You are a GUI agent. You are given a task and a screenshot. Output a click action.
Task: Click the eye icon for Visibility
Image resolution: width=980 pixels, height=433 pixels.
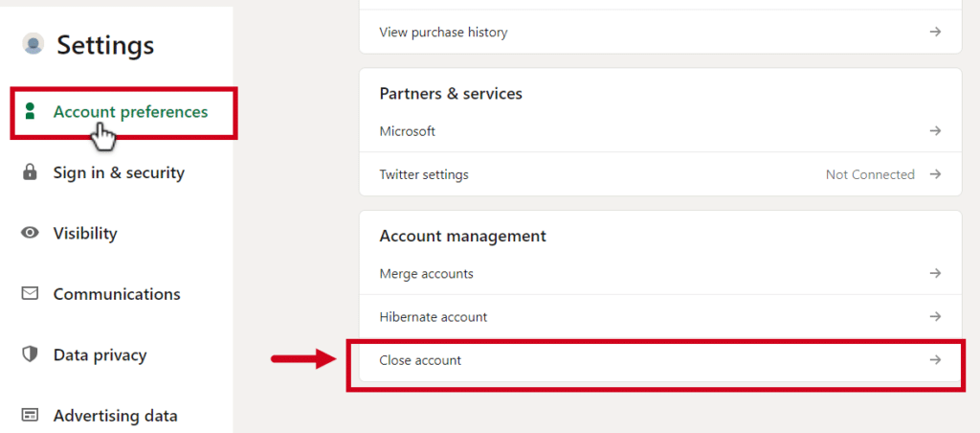[31, 234]
